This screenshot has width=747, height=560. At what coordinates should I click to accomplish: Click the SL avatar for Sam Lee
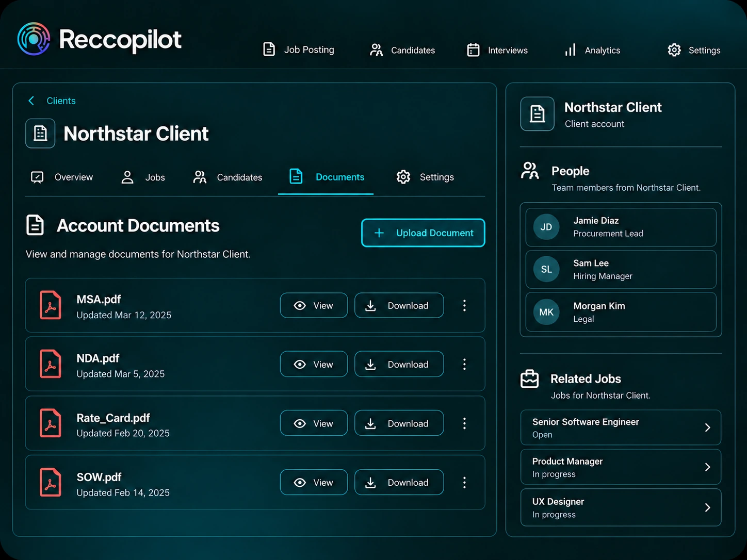tap(546, 269)
